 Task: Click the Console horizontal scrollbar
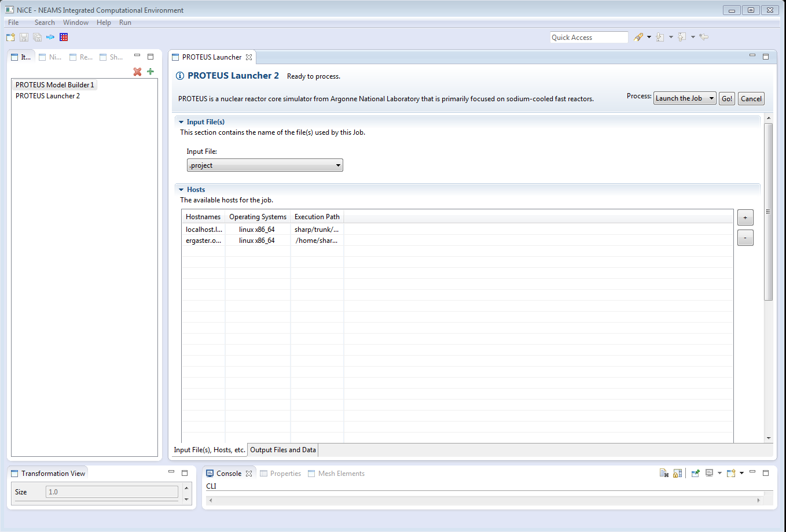484,500
